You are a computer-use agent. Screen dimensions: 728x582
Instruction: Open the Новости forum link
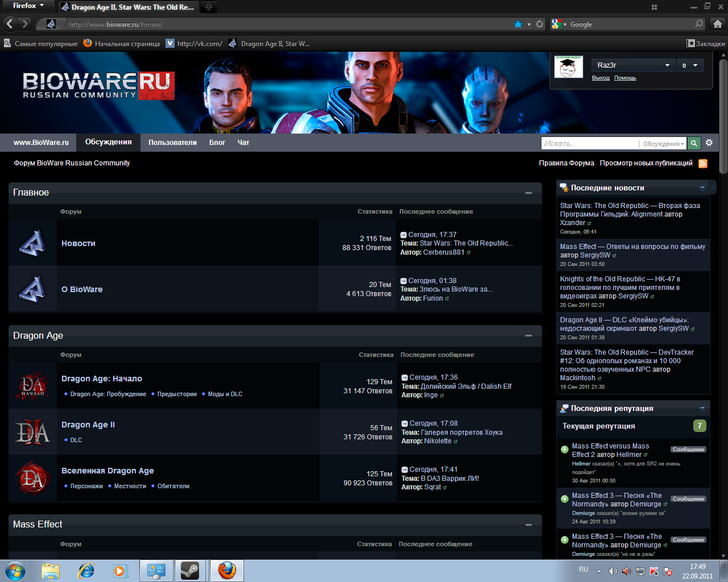pos(78,243)
